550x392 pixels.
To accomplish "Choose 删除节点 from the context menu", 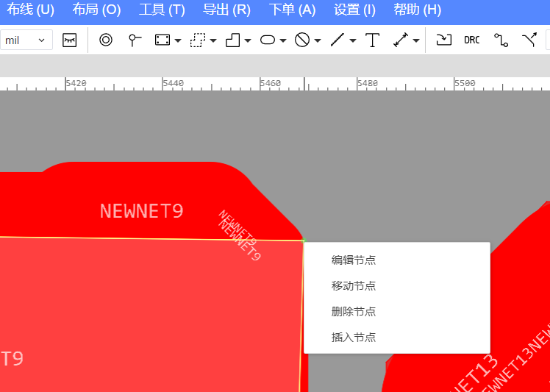I will [x=354, y=311].
